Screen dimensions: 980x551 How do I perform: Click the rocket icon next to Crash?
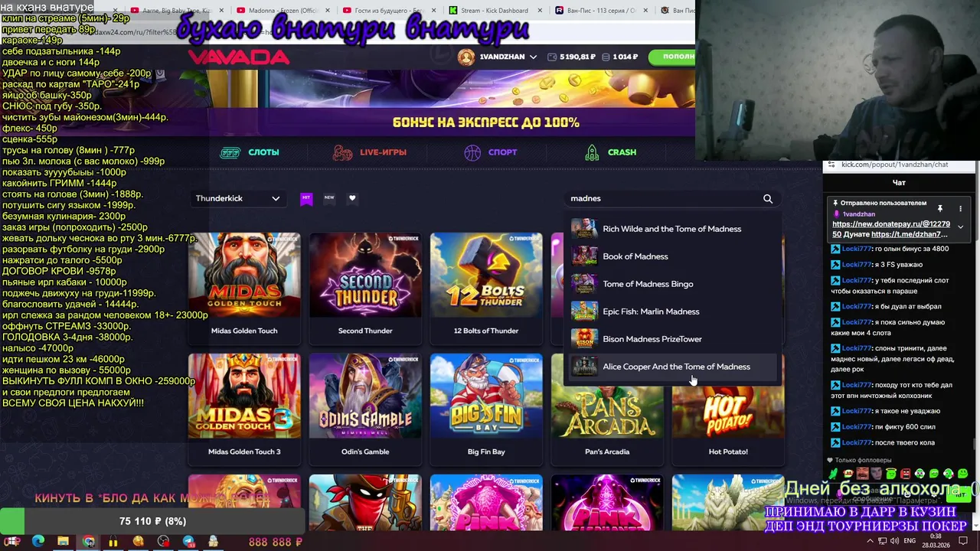coord(592,152)
